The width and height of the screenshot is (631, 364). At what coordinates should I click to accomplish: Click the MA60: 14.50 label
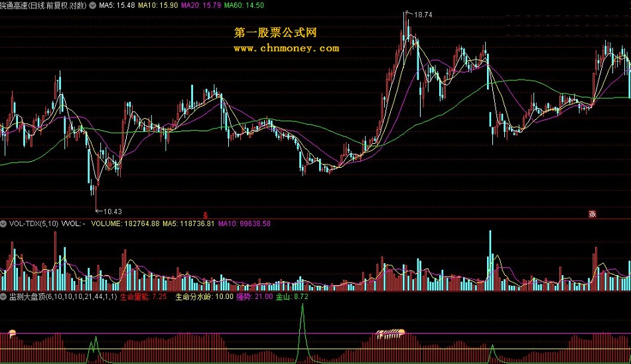(244, 5)
